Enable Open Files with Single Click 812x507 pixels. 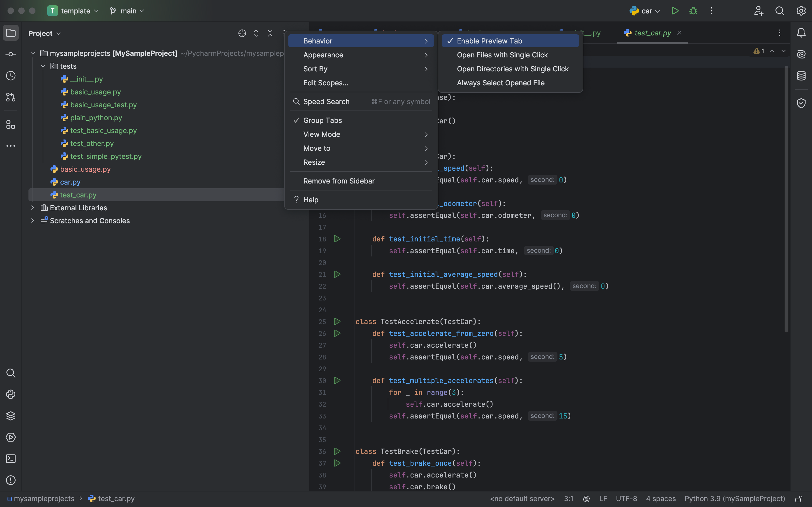502,55
